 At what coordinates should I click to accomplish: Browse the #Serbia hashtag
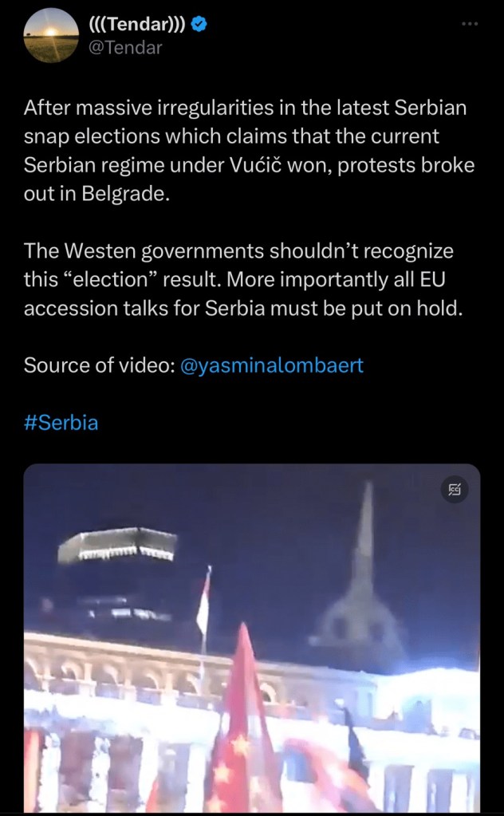[x=61, y=423]
